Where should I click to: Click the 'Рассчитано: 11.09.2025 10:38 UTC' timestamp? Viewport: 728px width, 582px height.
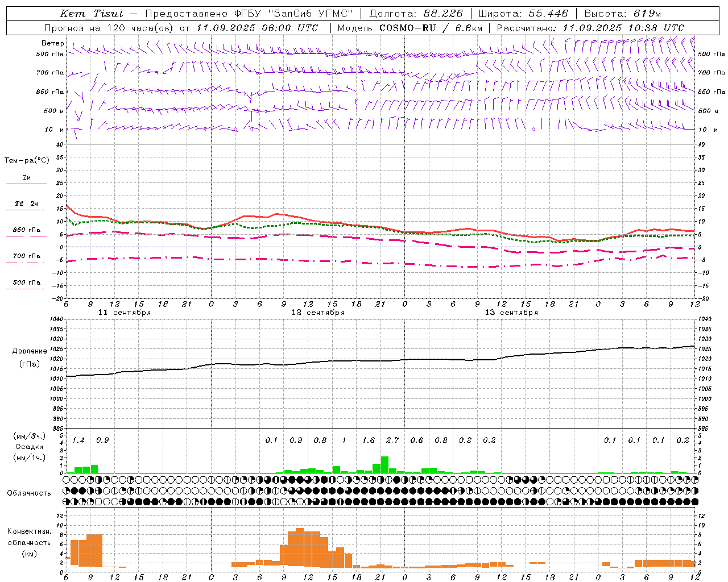click(x=590, y=28)
